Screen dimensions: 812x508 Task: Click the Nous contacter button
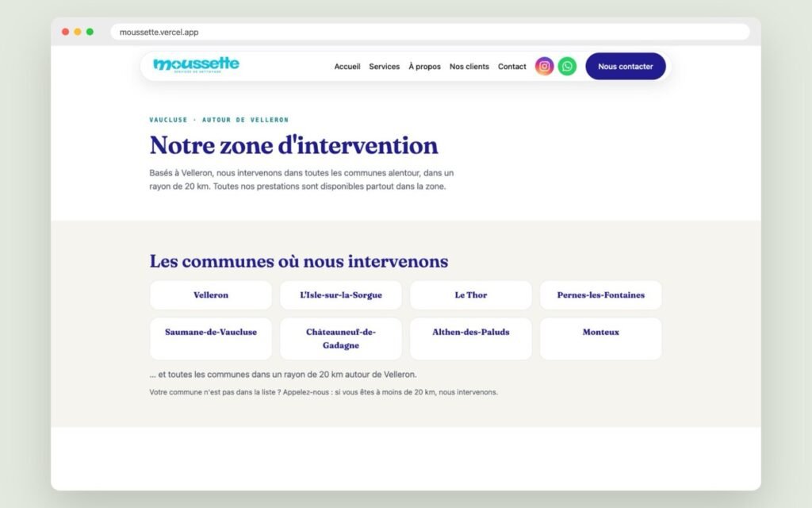pos(626,67)
